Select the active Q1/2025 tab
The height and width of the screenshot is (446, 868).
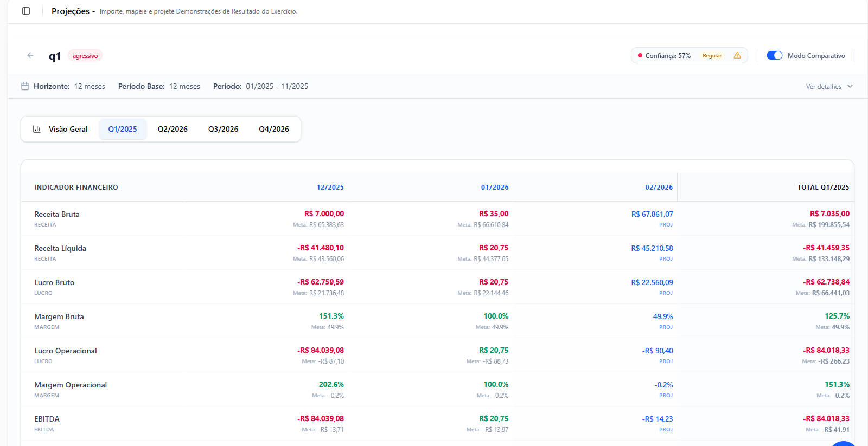coord(123,129)
